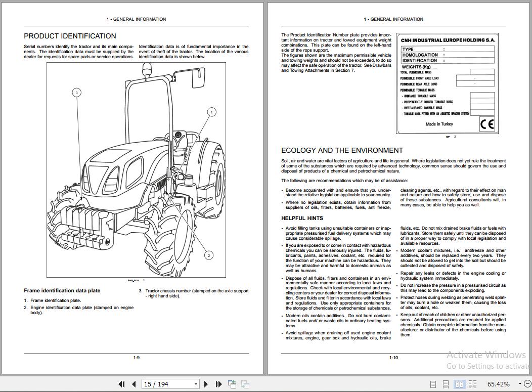Enable continuous scrolling page layout

coord(445,384)
